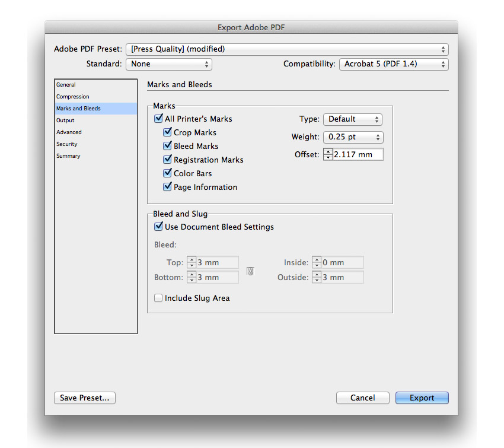Uncheck Use Document Bleed Settings

coord(158,227)
